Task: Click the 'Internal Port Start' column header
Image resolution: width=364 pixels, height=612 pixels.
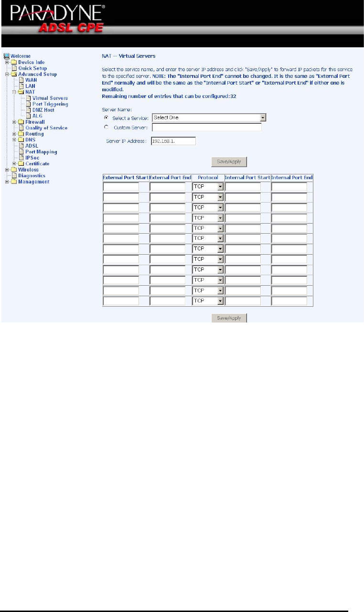Action: click(247, 177)
